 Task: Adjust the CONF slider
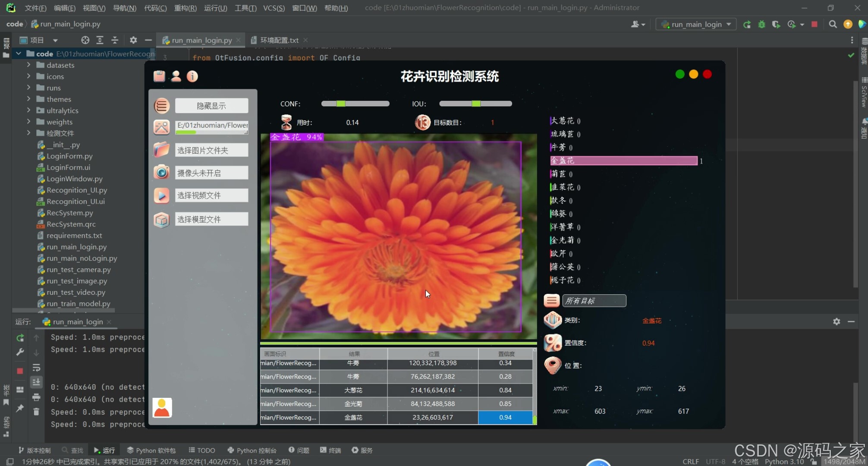click(x=341, y=104)
